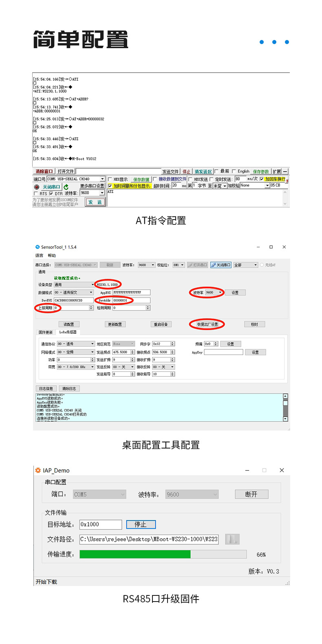The height and width of the screenshot is (644, 322).
Task: Click the 停止 button in SSCOM
Action: point(186,171)
